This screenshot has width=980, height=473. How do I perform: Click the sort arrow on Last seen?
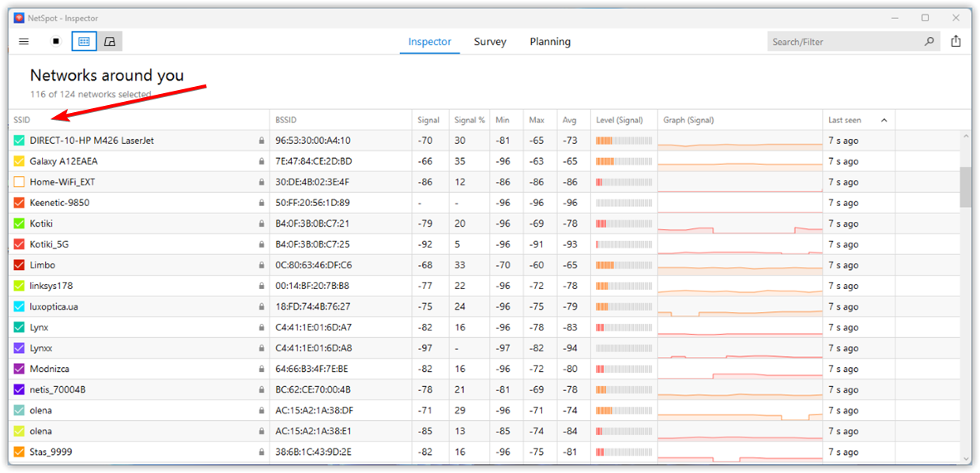884,119
